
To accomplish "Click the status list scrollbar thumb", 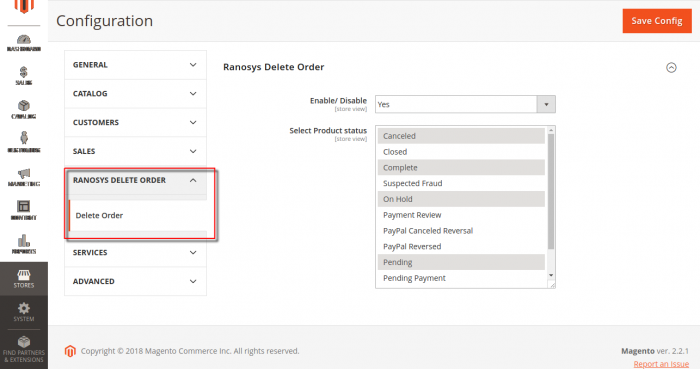I will tap(551, 191).
